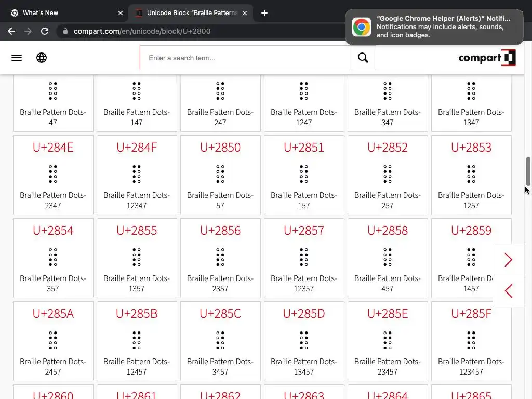Click the magnifier search button
The width and height of the screenshot is (532, 399).
pos(363,58)
